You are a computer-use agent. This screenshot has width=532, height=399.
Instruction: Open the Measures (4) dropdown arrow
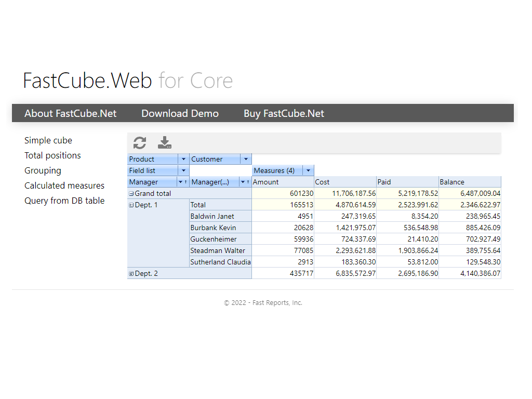pyautogui.click(x=308, y=171)
